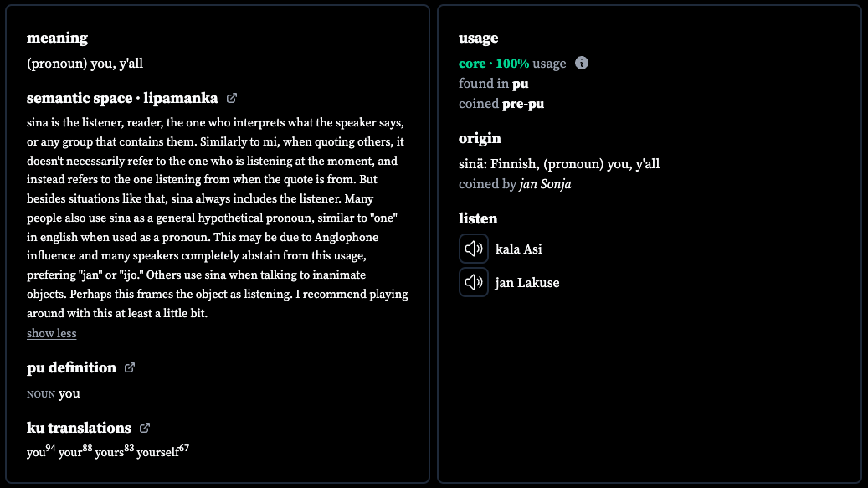Click the usage info icon
The height and width of the screenshot is (488, 868).
[x=581, y=63]
